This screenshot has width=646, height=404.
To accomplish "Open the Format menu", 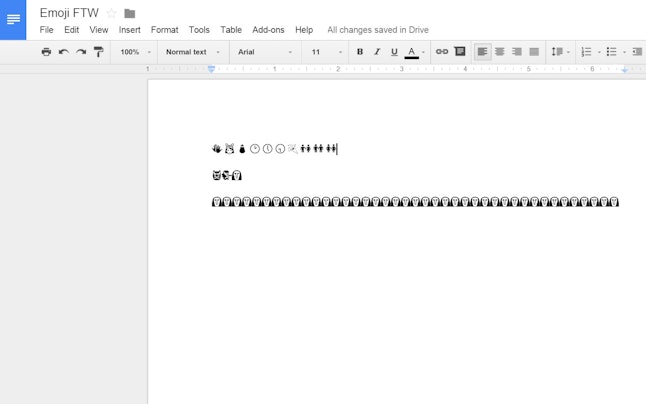I will pos(164,30).
